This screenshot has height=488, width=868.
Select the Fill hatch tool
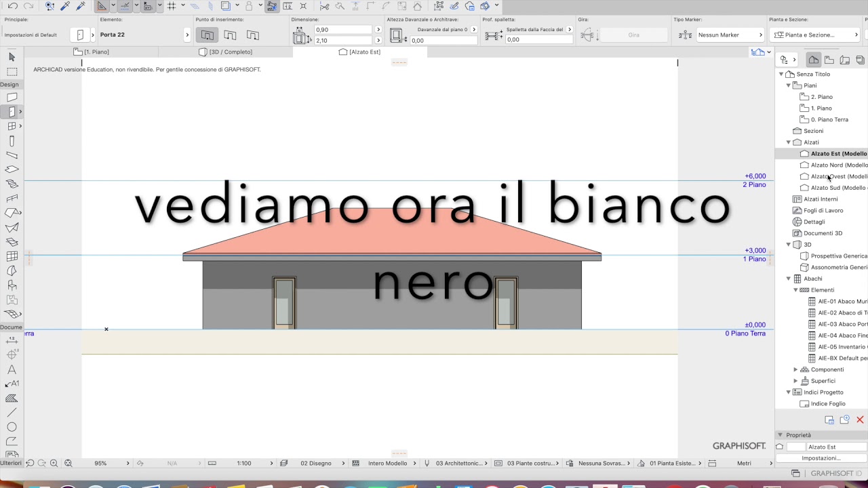pos(12,399)
